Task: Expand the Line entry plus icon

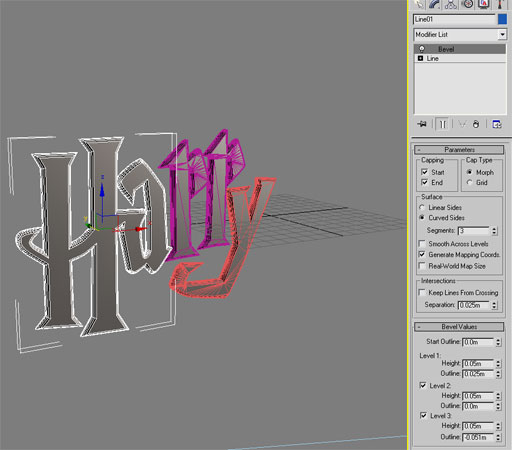Action: pyautogui.click(x=420, y=58)
